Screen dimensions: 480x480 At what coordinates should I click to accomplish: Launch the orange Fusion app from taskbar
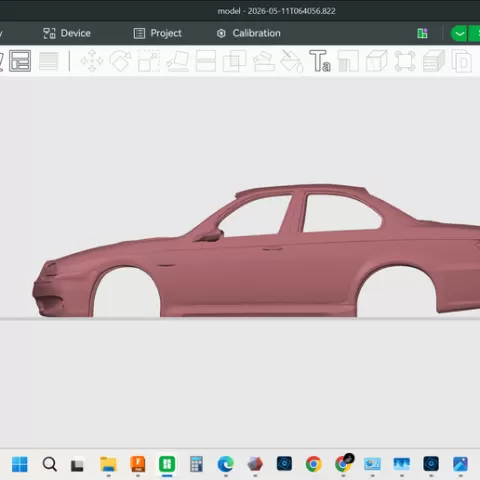click(138, 464)
